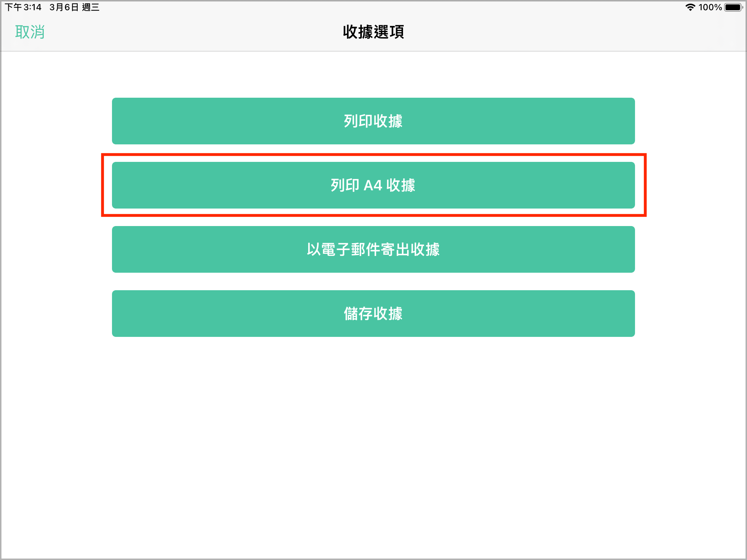
Task: Tap the battery icon in status bar
Action: [x=734, y=7]
